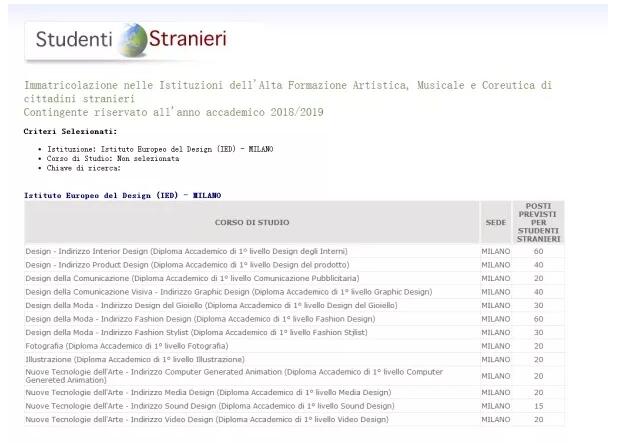Click the MILANO cell in the Illustrazione row
The height and width of the screenshot is (443, 622).
(x=496, y=359)
